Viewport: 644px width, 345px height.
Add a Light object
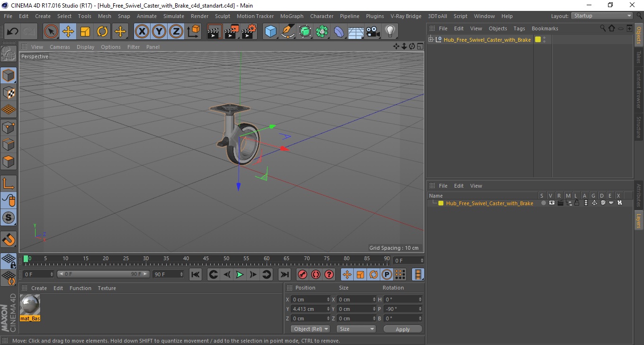pos(390,32)
